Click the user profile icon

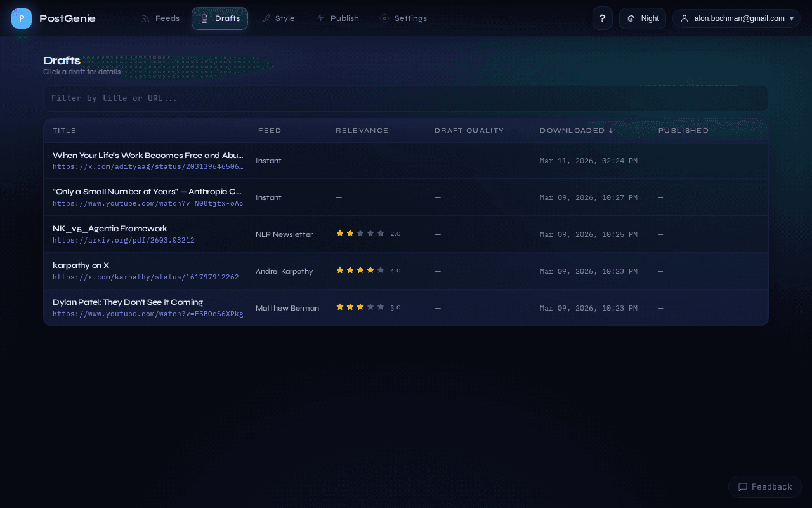684,18
